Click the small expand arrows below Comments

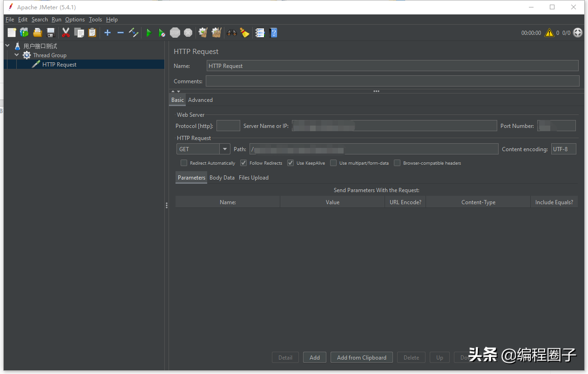pos(176,91)
